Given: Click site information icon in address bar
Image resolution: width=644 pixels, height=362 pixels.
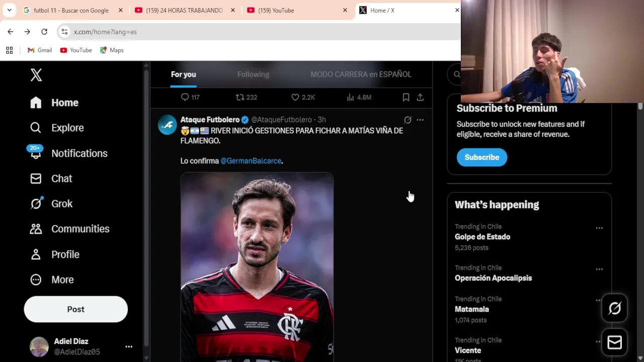Looking at the screenshot, I should point(64,32).
